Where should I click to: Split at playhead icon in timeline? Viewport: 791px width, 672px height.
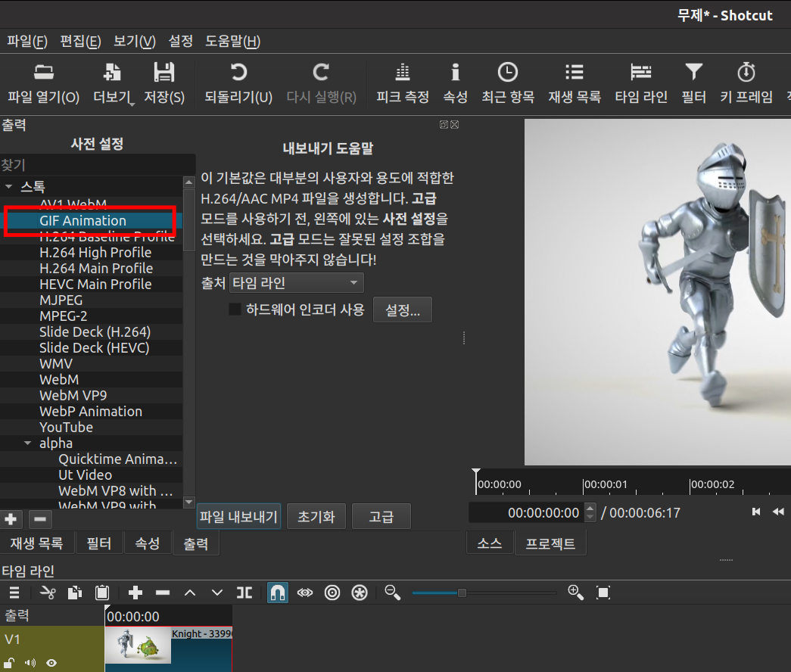244,593
